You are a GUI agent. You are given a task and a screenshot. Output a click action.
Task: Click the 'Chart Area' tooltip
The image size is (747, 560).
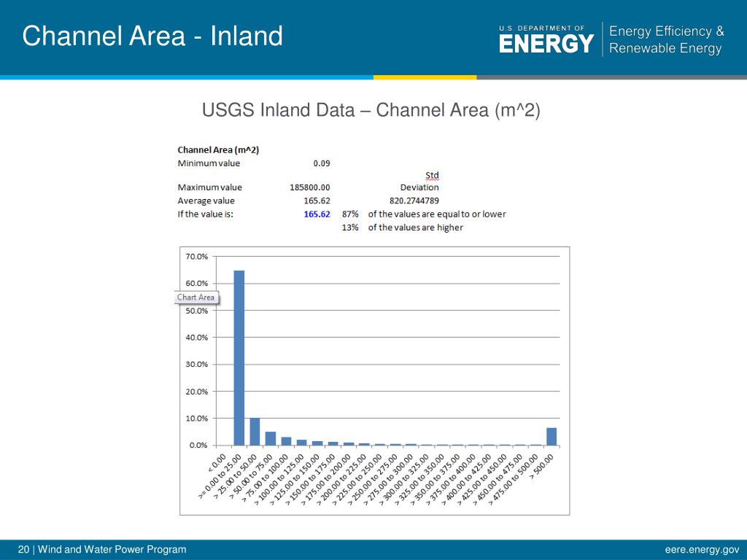tap(196, 297)
